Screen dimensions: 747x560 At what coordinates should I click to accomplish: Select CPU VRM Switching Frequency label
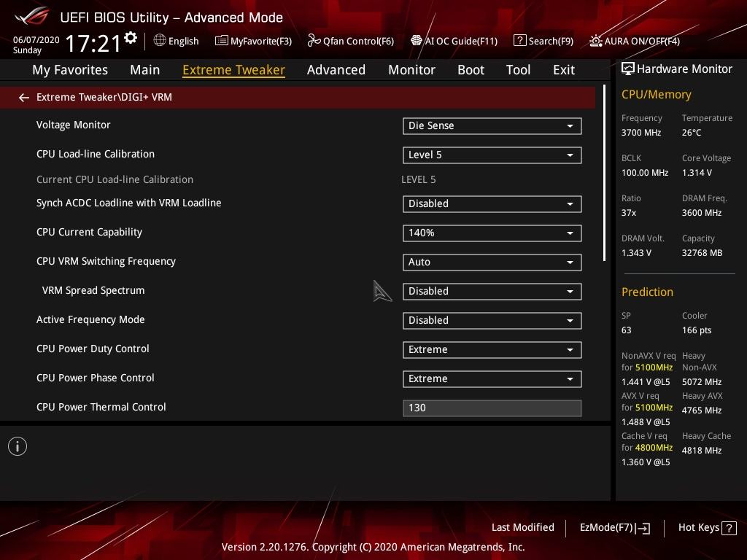106,261
